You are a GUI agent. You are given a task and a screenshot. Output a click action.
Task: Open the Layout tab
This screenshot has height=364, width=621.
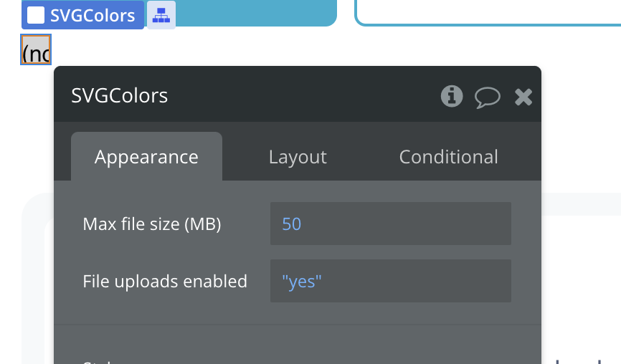[298, 157]
